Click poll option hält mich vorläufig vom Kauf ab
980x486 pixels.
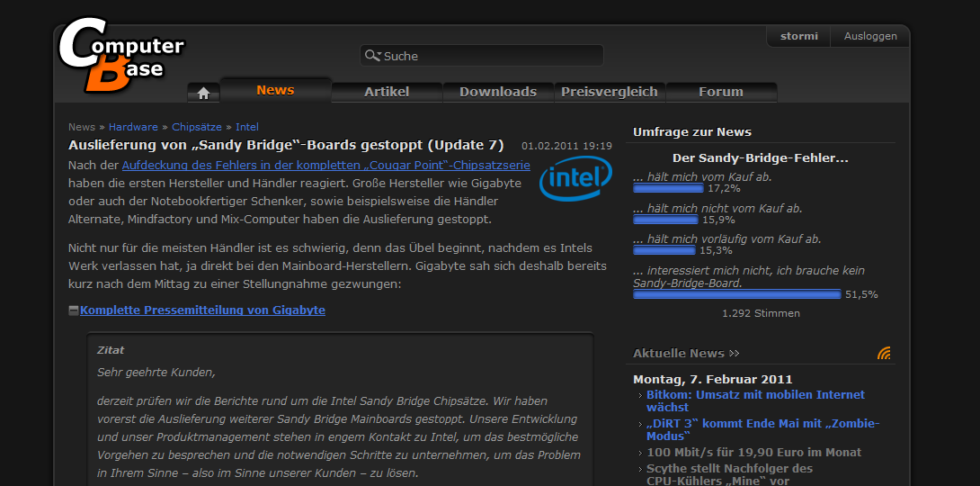(726, 238)
